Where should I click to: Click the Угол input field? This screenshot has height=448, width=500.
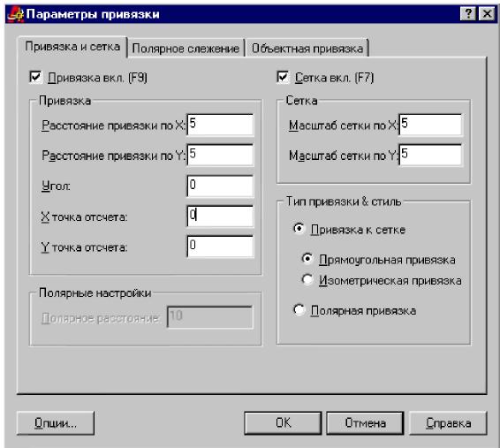tap(220, 186)
